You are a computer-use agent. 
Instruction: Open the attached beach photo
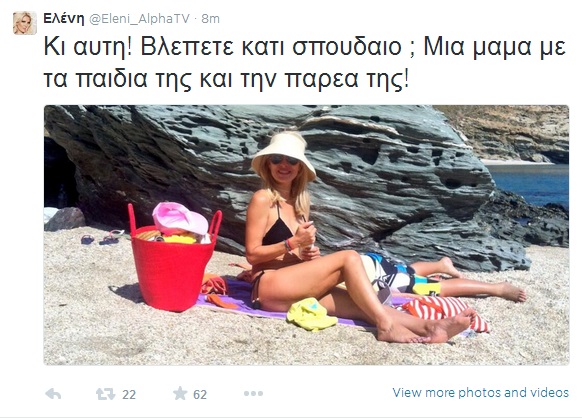coord(306,235)
